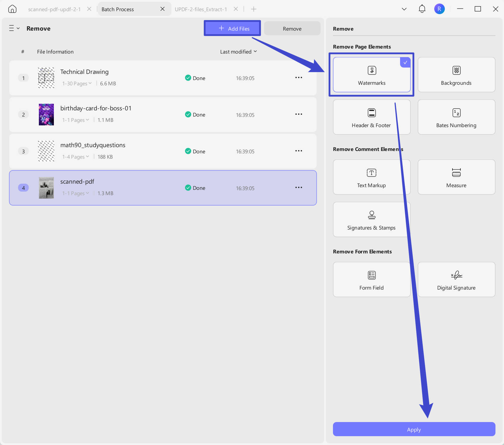This screenshot has width=504, height=445.
Task: Open new tab with plus icon
Action: pyautogui.click(x=253, y=9)
